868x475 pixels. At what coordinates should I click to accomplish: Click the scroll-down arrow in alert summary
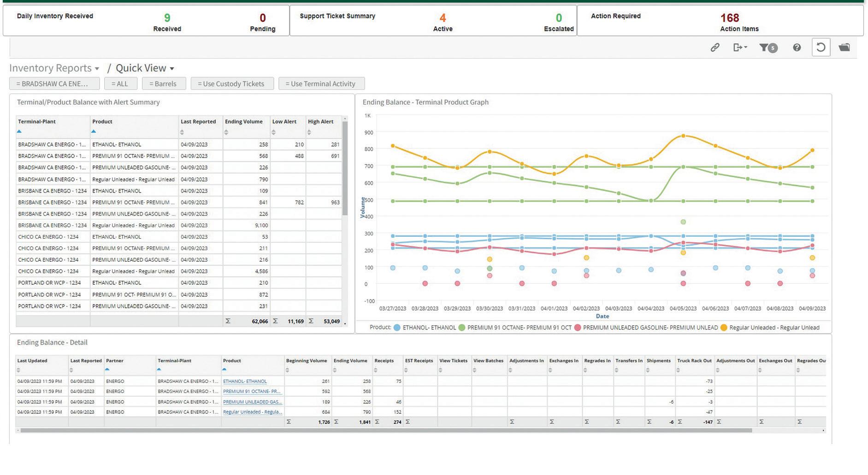[x=345, y=323]
